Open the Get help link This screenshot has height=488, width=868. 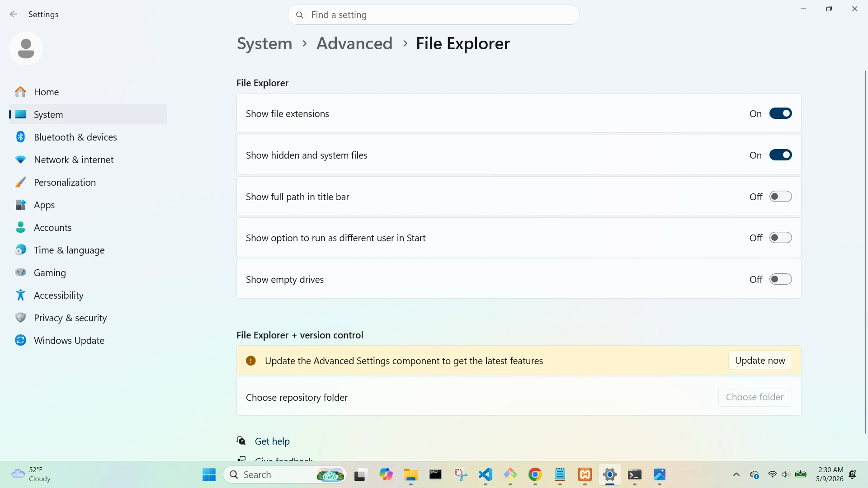(272, 441)
